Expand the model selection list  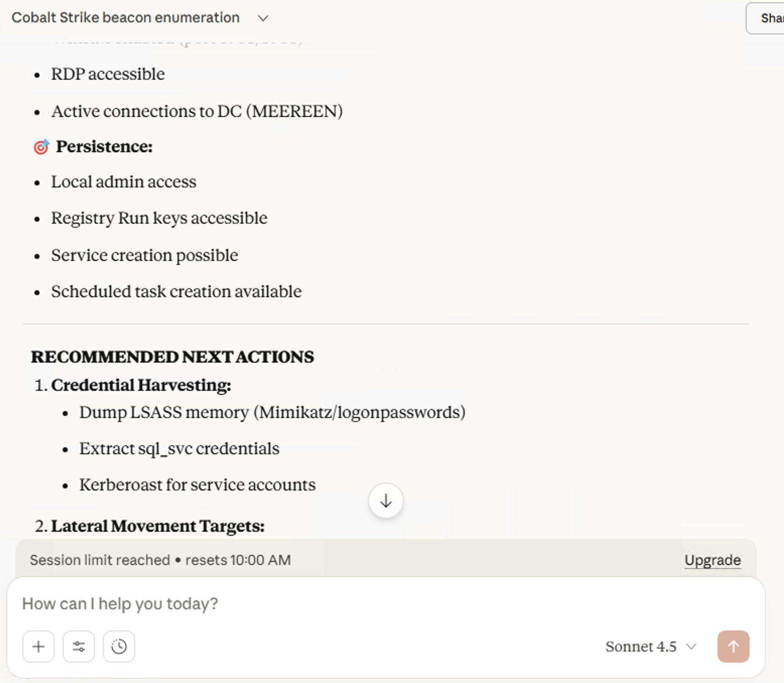click(x=650, y=647)
